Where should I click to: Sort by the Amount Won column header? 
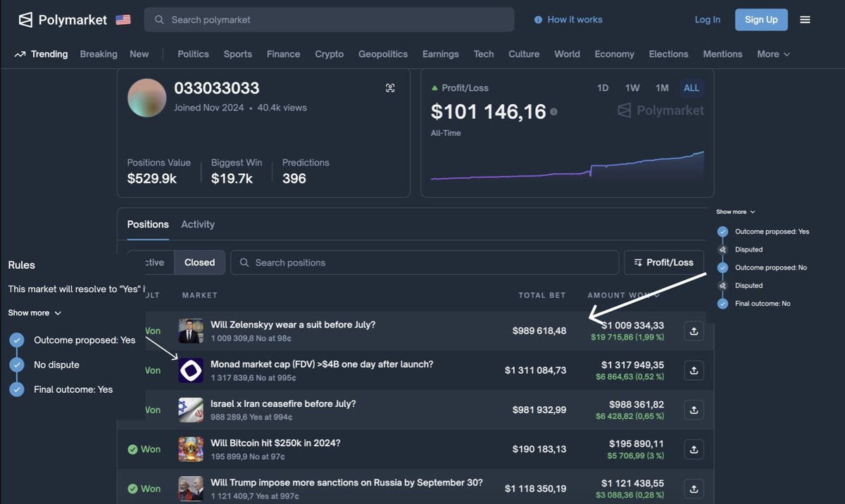[623, 295]
